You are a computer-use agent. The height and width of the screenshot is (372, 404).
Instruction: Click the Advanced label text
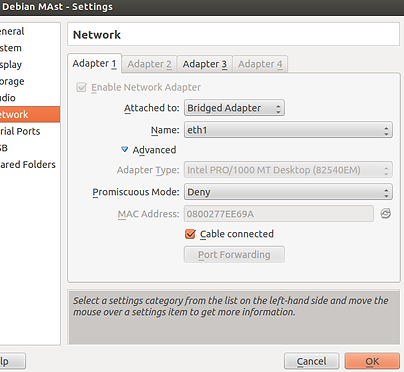click(x=154, y=150)
